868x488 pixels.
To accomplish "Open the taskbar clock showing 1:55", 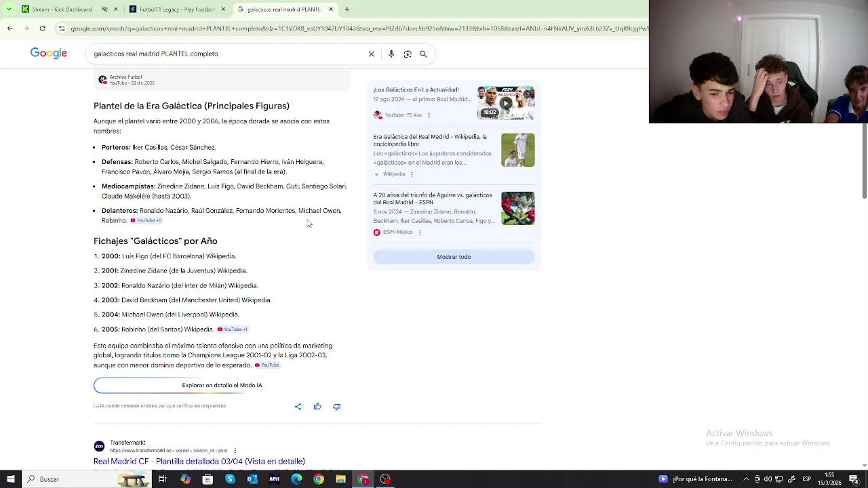I will pyautogui.click(x=830, y=479).
